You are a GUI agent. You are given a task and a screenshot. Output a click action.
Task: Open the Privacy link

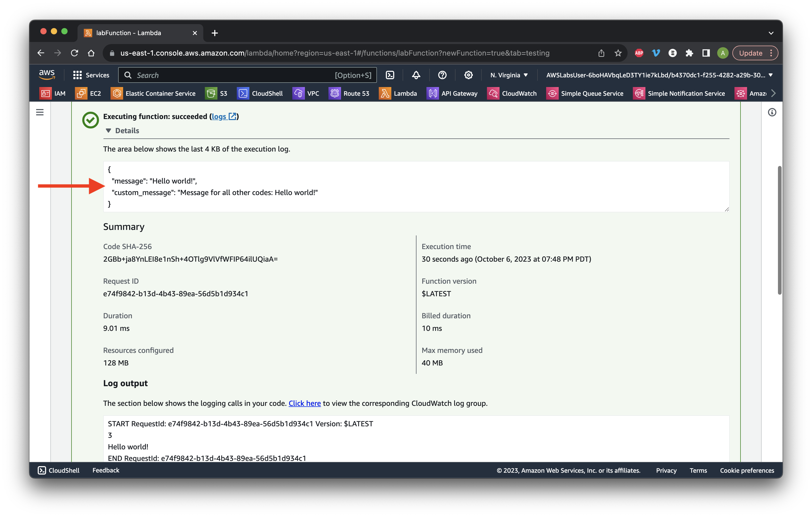pos(666,470)
